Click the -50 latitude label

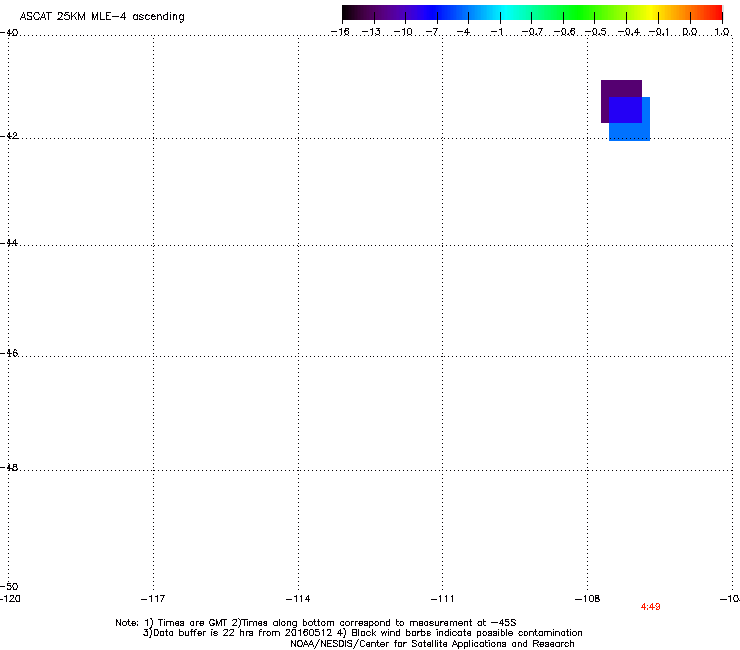9,586
